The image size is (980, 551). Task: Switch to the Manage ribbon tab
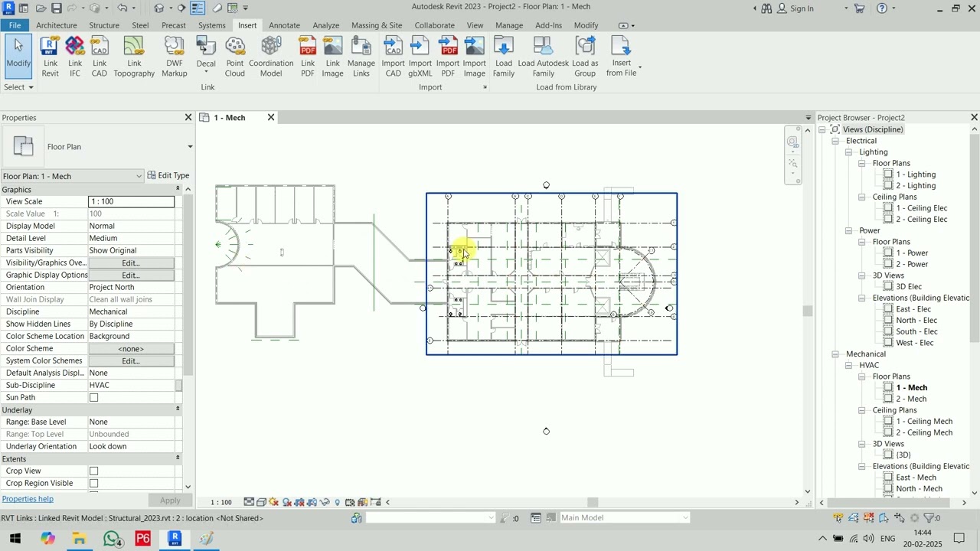click(x=509, y=25)
